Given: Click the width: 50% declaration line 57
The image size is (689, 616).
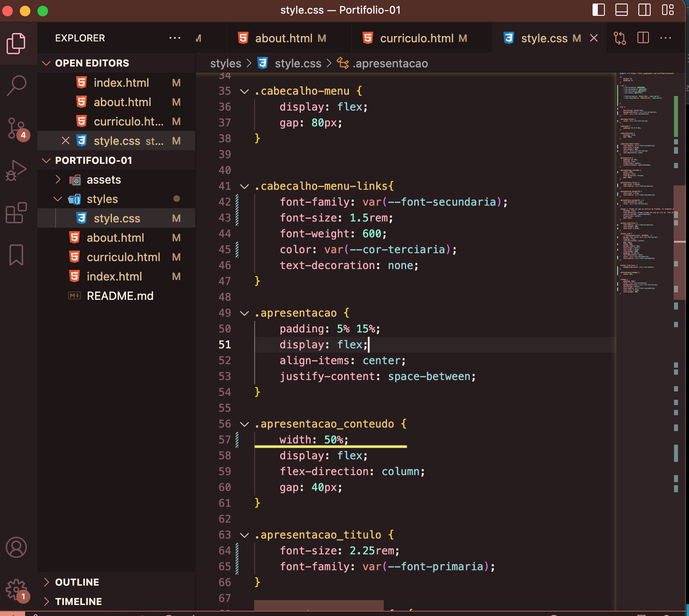Looking at the screenshot, I should pos(314,440).
